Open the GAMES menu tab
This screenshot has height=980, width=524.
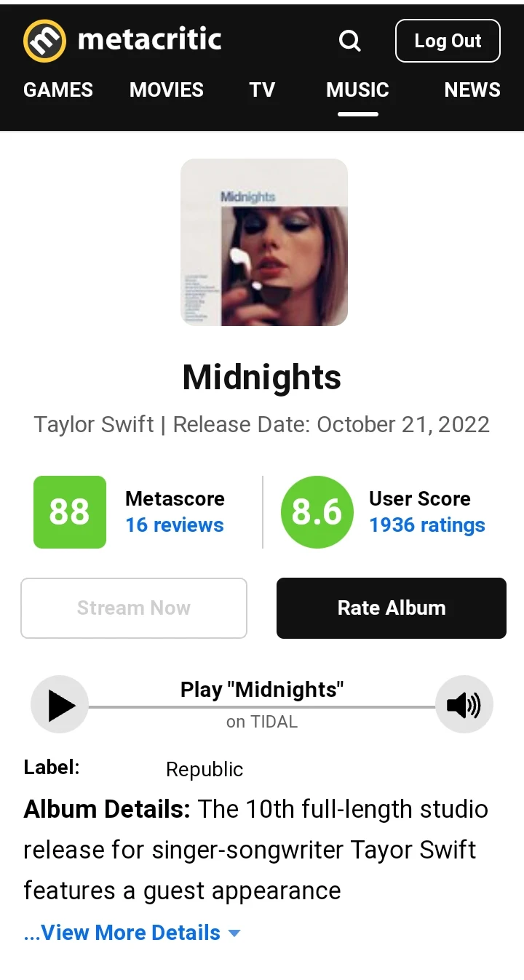tap(57, 89)
